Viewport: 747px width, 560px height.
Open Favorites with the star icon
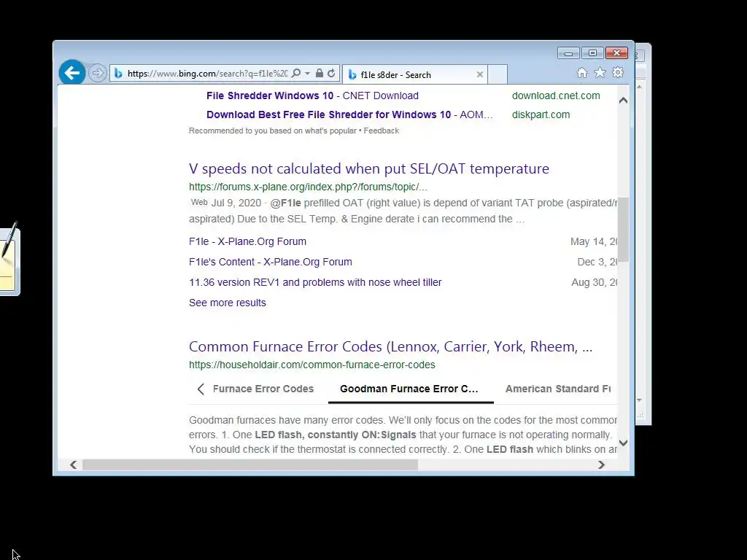[600, 72]
